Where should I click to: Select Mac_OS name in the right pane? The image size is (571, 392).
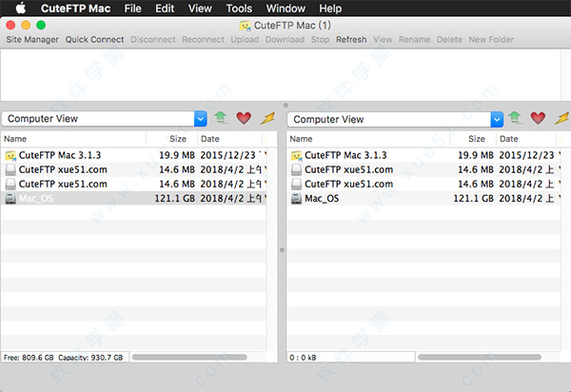322,198
